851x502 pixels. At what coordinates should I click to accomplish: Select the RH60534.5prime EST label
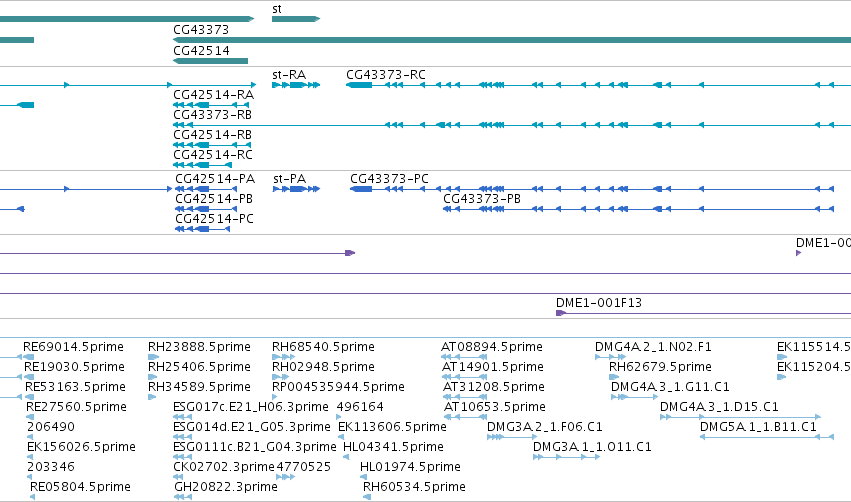414,487
